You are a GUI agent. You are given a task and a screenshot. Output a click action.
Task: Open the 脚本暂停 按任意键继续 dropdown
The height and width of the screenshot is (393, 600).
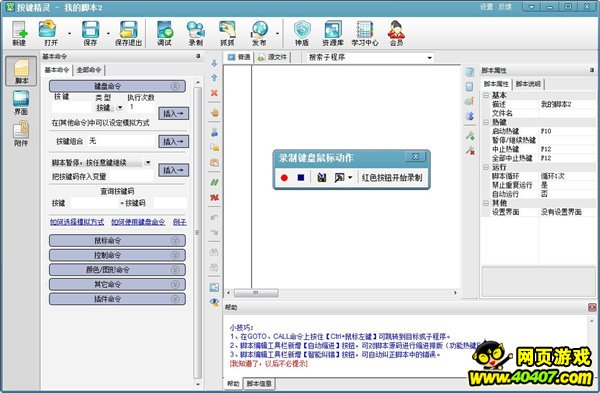pos(148,163)
